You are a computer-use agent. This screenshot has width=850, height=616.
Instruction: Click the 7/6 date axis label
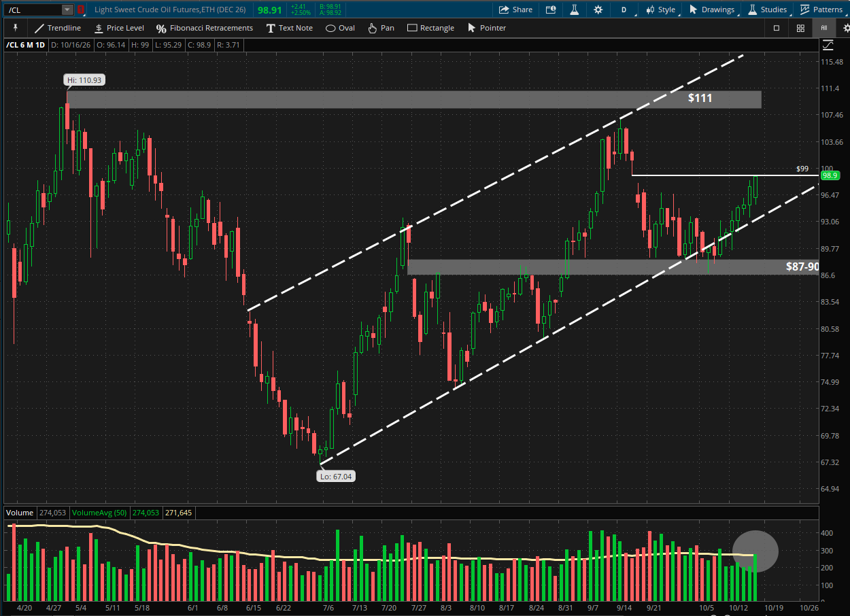[x=328, y=608]
